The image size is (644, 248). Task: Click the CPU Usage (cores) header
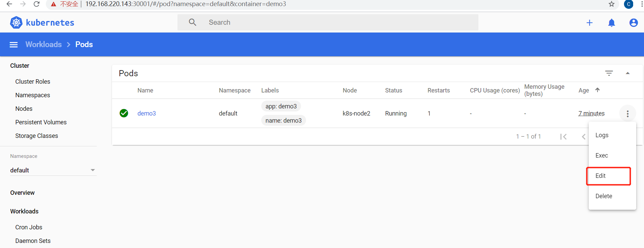(x=495, y=90)
